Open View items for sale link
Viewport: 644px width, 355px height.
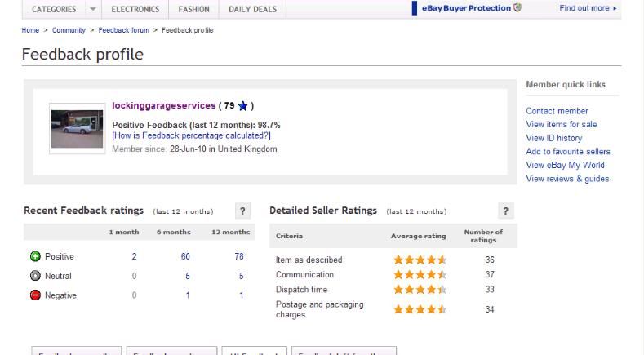561,124
